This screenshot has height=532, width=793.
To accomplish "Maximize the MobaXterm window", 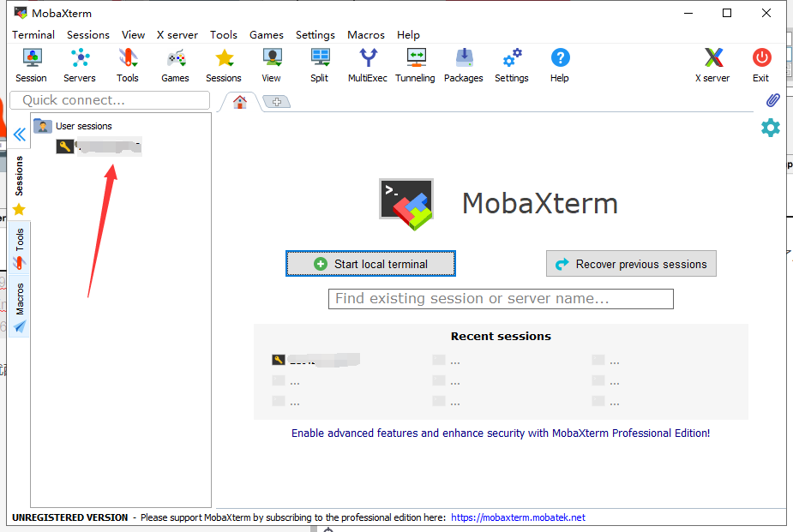I will [x=727, y=13].
